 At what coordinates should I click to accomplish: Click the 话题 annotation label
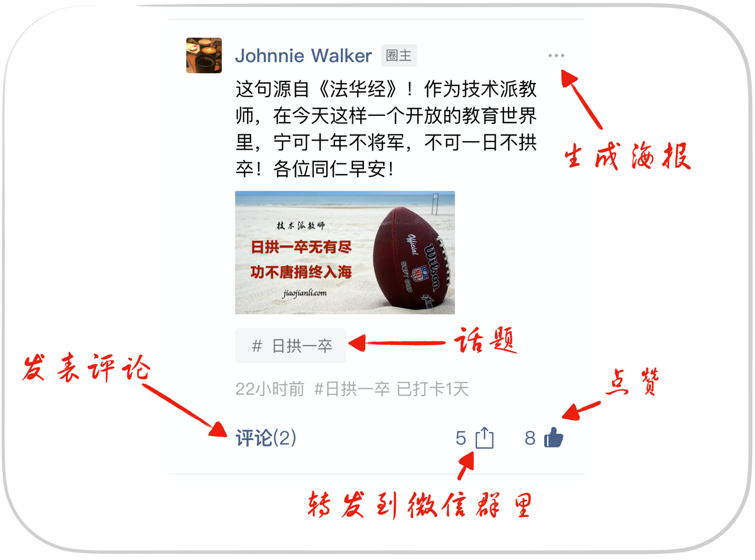[x=486, y=340]
